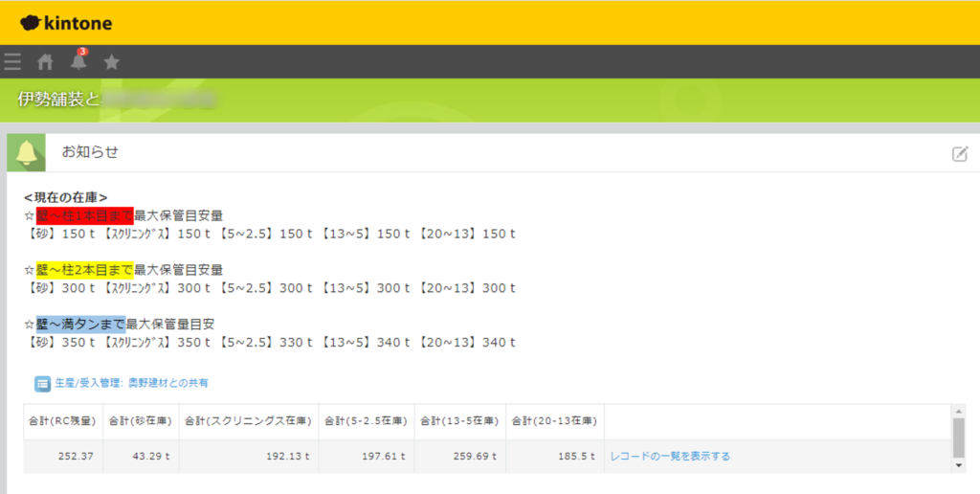Click レコードの一覧を表示する link
The width and height of the screenshot is (980, 494).
coord(670,456)
